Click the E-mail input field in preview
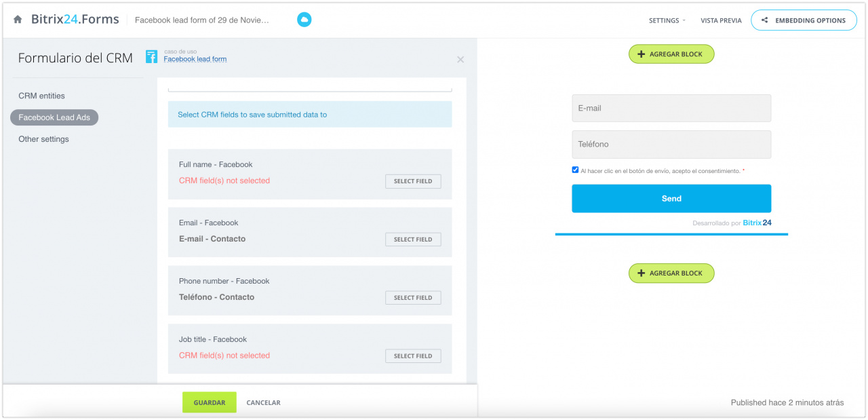 (x=671, y=108)
